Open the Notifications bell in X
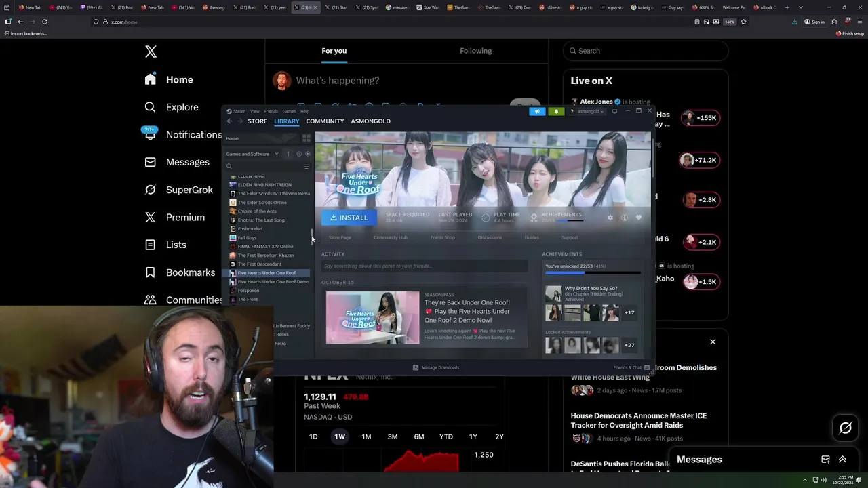This screenshot has height=488, width=868. coord(150,134)
